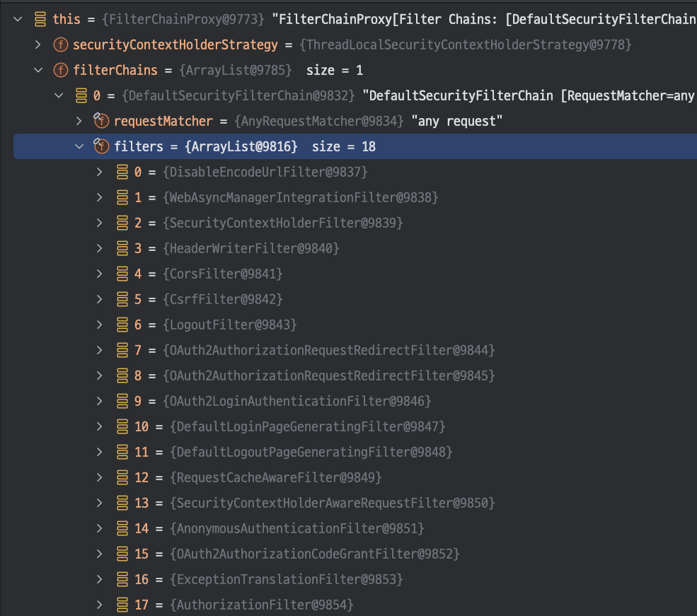Click list element icon for SecurityContextHolderFilter
The image size is (697, 616).
point(122,223)
